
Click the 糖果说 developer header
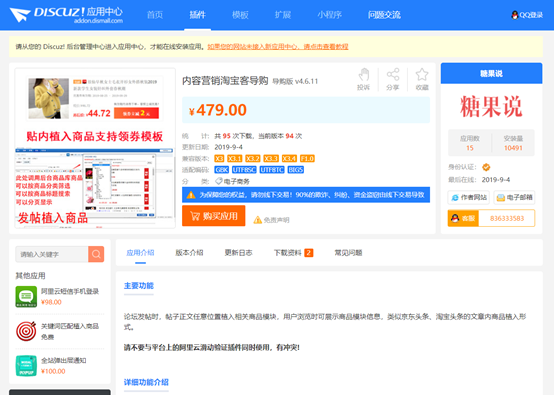point(491,73)
